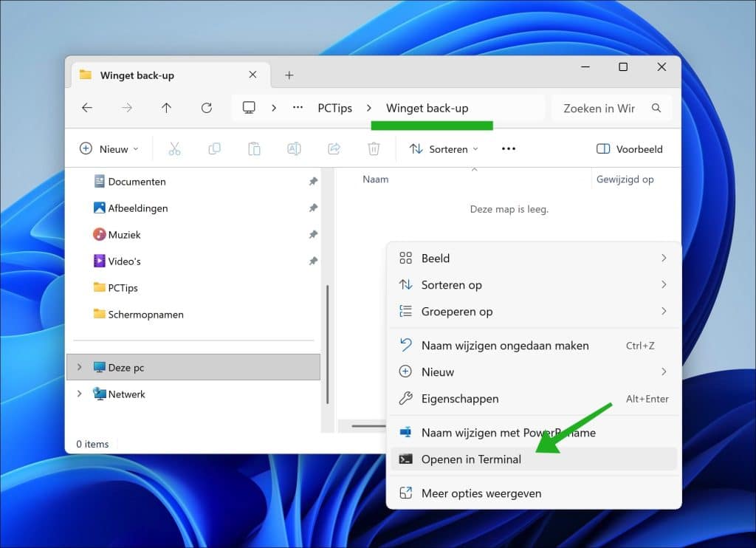Click PCTips in the address breadcrumb
Screen dimensions: 756x548
(334, 108)
